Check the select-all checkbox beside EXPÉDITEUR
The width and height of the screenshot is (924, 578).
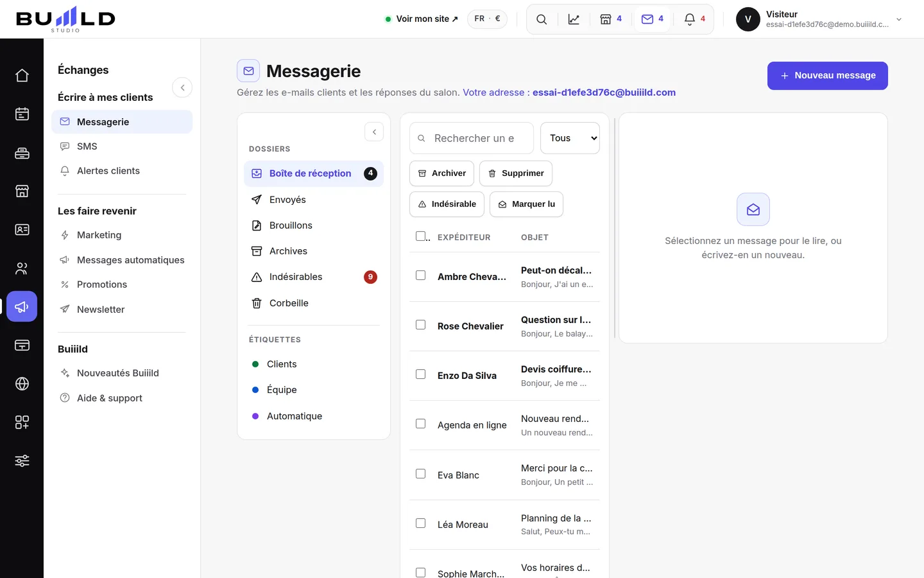coord(420,236)
